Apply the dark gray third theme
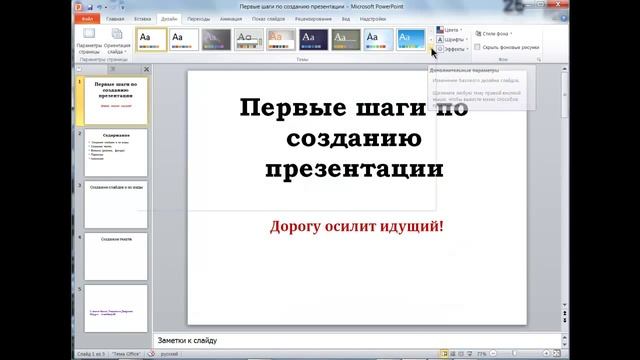Viewport: 640px width, 360px height. 216,40
